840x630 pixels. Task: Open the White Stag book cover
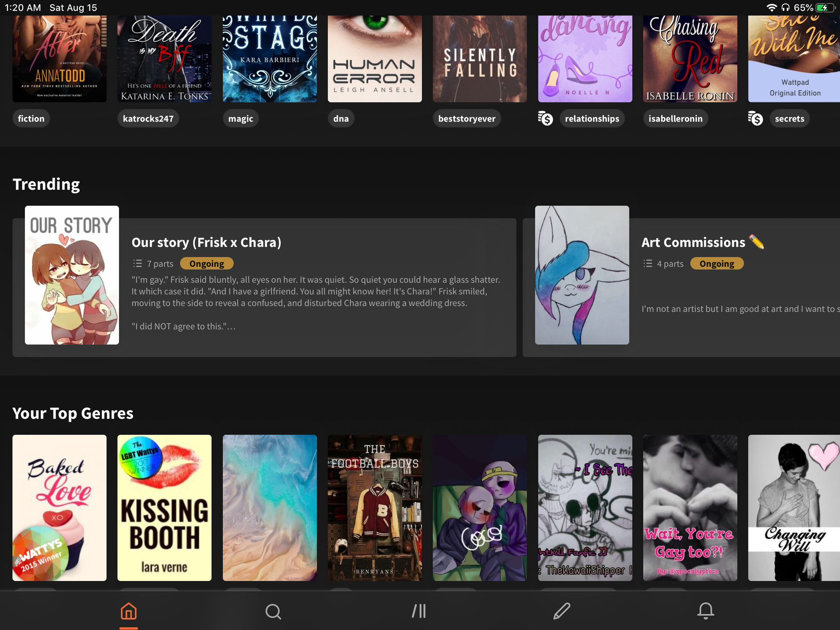pyautogui.click(x=270, y=59)
